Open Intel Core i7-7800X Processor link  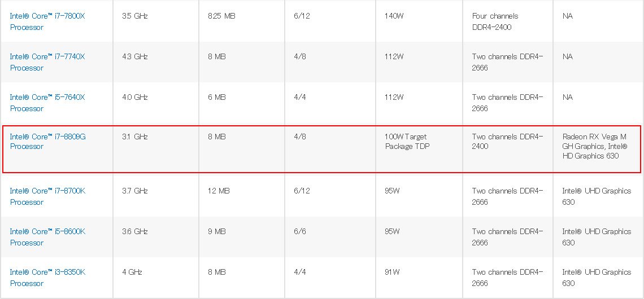[x=47, y=22]
